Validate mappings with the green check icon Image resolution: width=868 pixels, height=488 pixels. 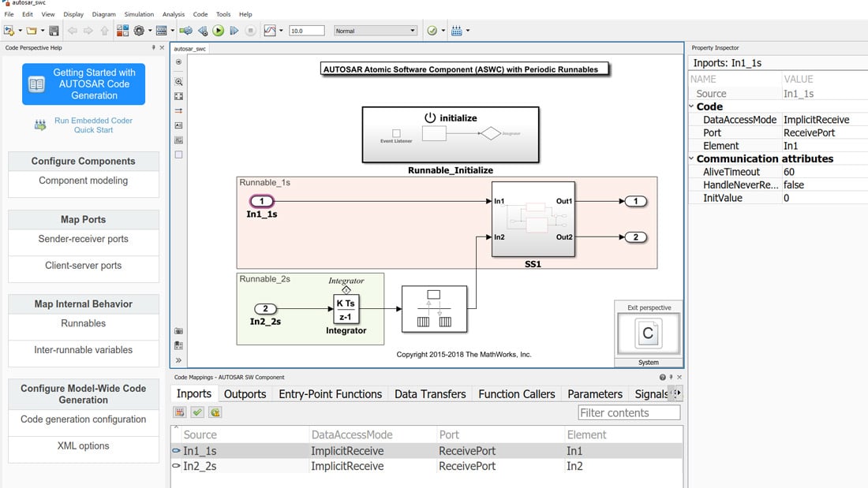(197, 412)
